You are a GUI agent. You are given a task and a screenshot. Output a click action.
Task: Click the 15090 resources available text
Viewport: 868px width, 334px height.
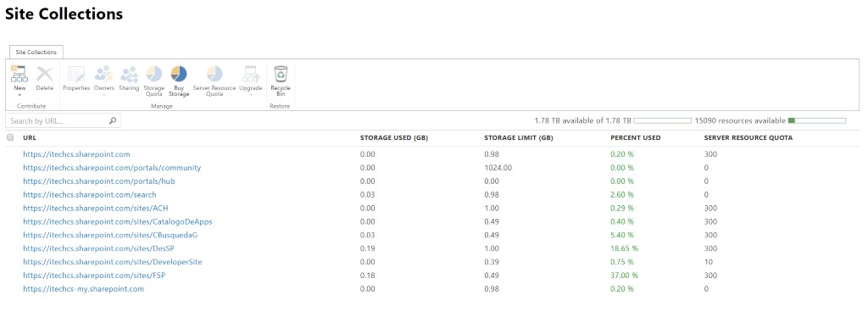click(x=740, y=120)
